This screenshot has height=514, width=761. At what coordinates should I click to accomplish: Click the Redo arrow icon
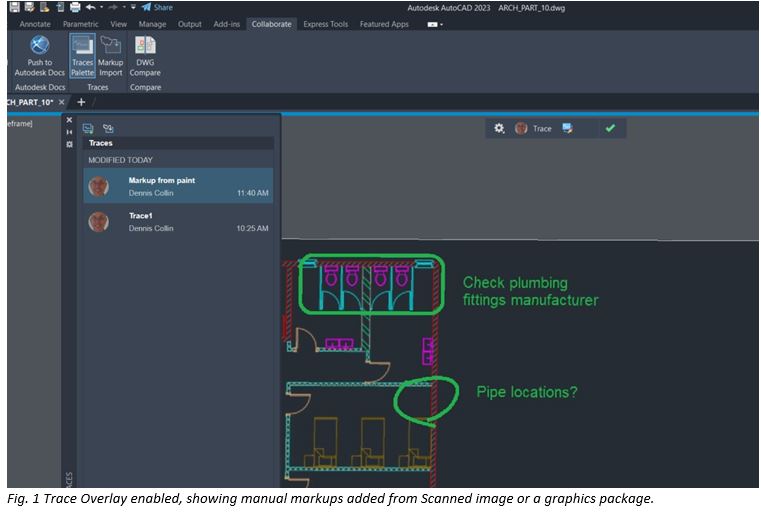(113, 7)
